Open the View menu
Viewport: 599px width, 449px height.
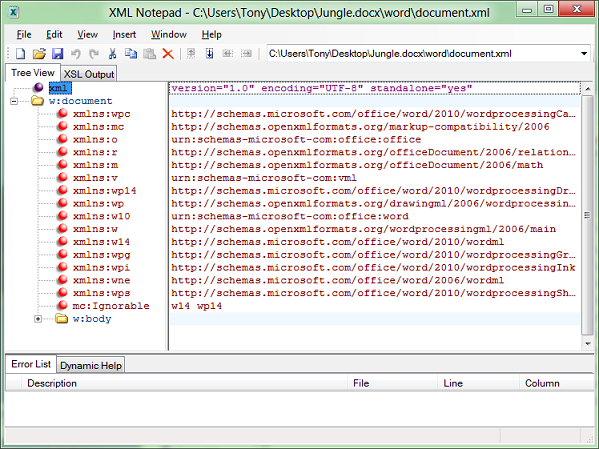(87, 35)
